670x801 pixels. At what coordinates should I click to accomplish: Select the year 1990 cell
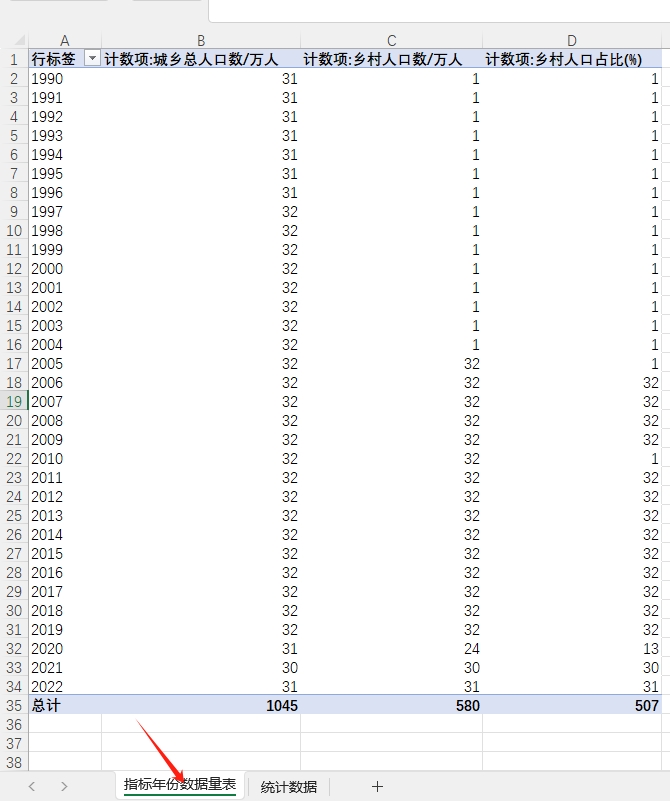click(65, 79)
